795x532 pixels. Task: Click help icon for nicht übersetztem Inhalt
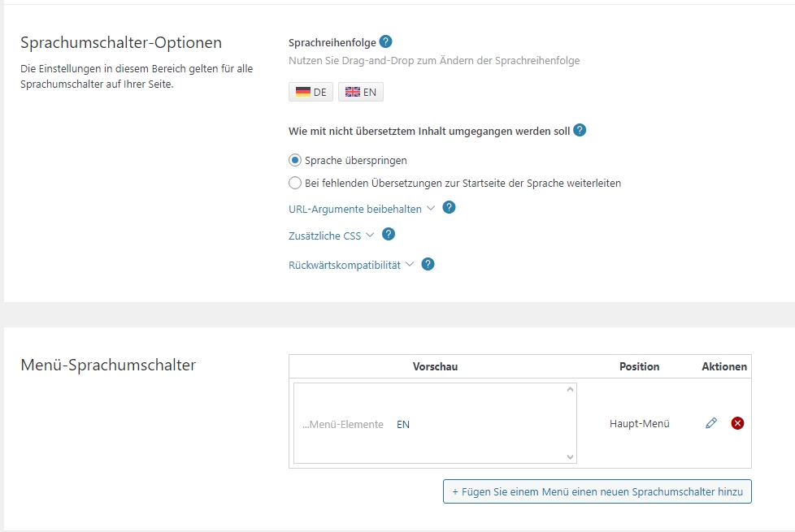tap(580, 130)
